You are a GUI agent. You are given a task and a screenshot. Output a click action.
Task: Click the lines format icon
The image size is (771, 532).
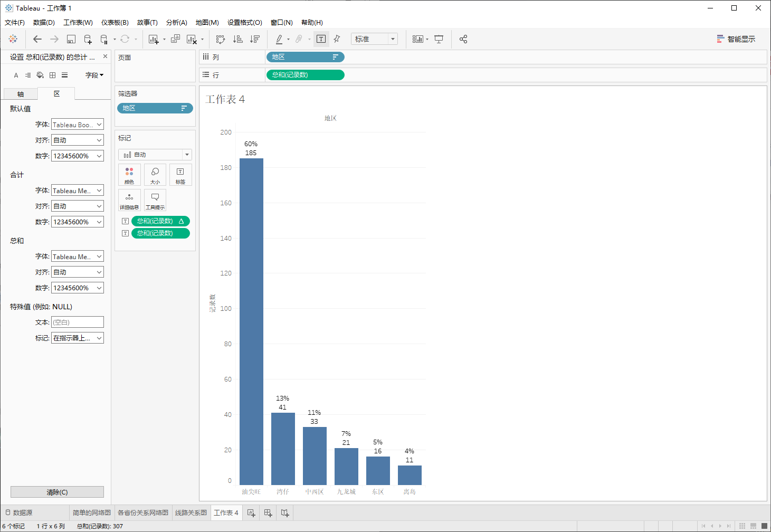[x=64, y=75]
